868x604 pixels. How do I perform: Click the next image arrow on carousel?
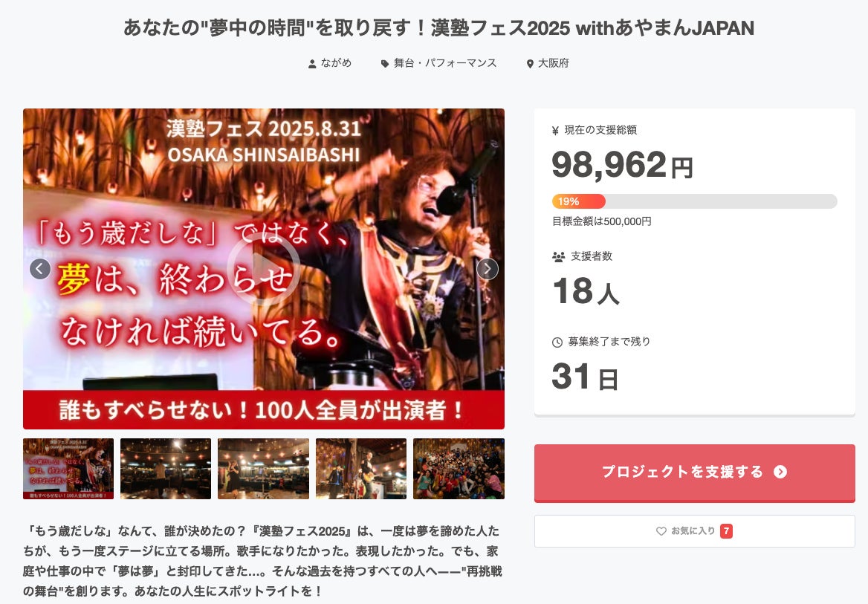pyautogui.click(x=488, y=269)
